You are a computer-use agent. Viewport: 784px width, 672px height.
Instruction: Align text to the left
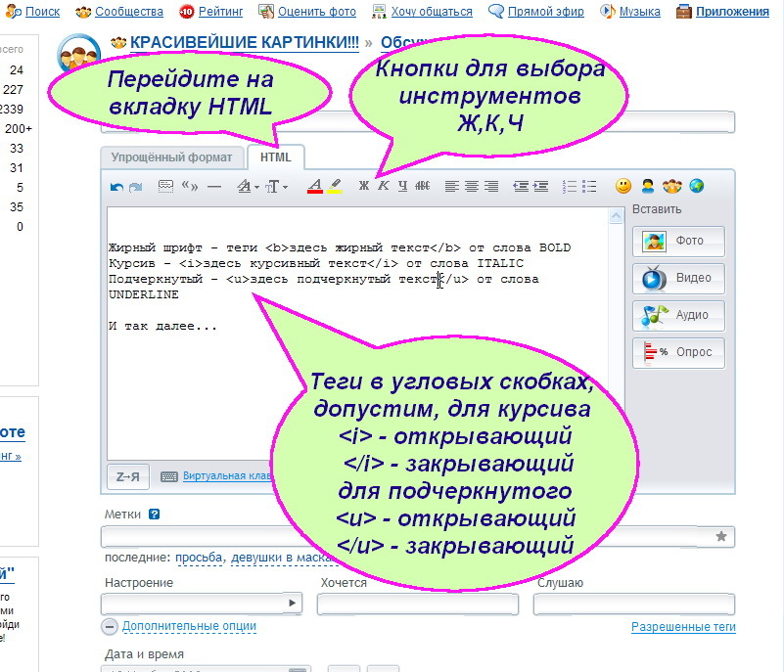(452, 187)
